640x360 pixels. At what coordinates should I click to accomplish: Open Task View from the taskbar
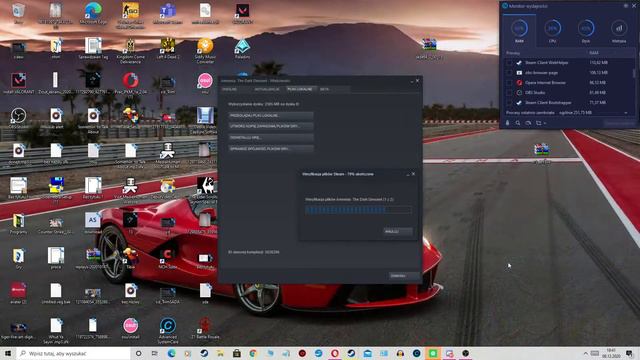tap(155, 353)
